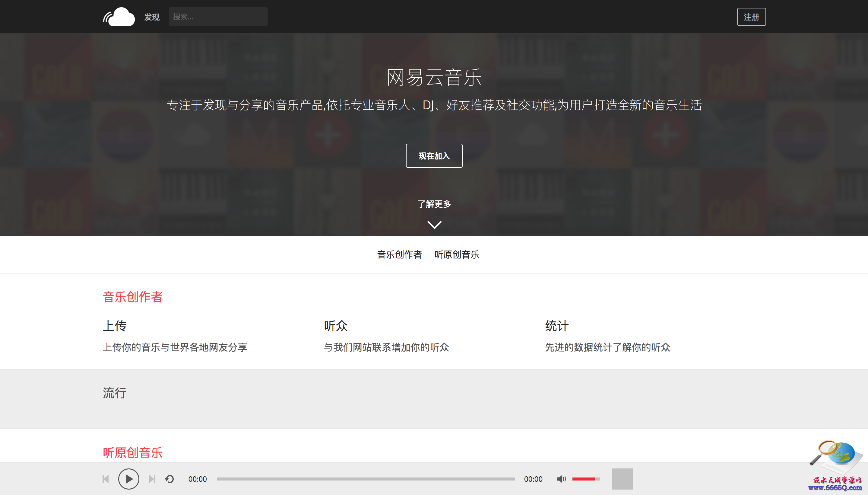Screen dimensions: 868x495
Task: Mute audio with the speaker icon
Action: click(x=561, y=479)
